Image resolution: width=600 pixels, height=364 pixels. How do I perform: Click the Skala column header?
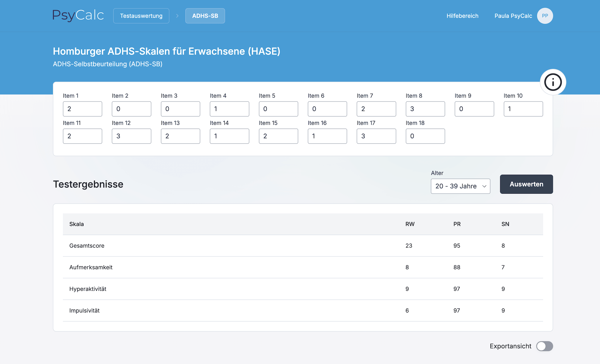[76, 224]
